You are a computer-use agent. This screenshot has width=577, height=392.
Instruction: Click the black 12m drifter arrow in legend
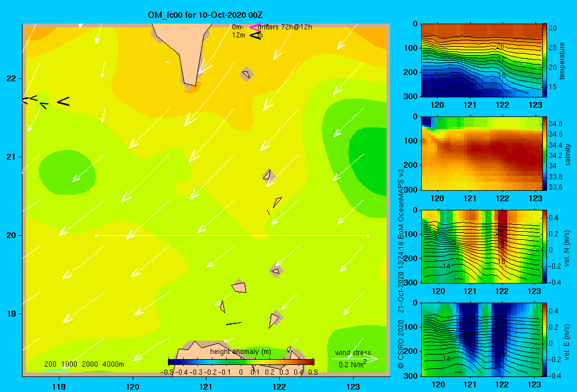[255, 35]
